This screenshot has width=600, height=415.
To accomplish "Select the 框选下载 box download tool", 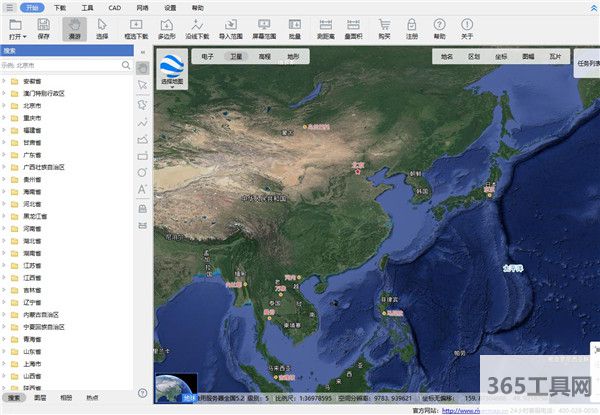I will pos(136,27).
